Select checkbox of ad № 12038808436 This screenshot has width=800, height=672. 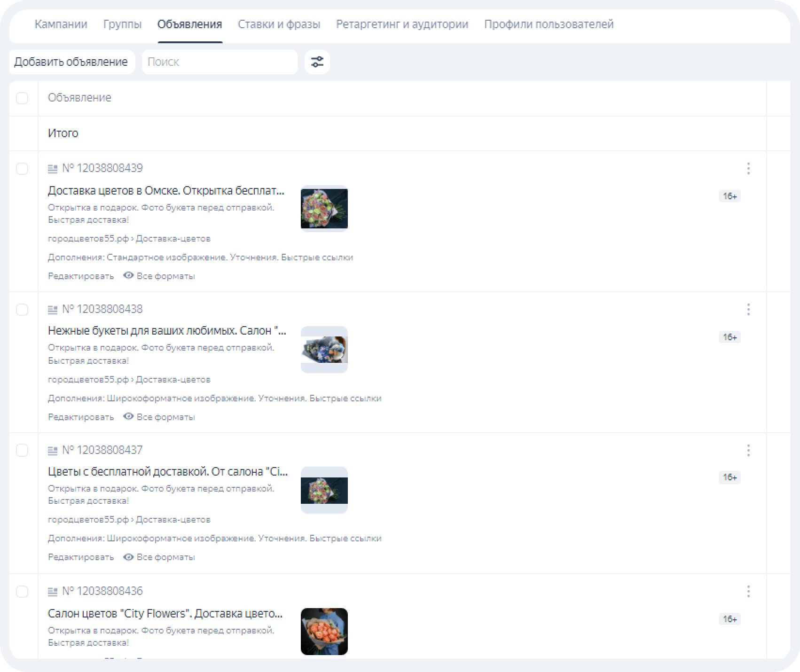click(22, 591)
